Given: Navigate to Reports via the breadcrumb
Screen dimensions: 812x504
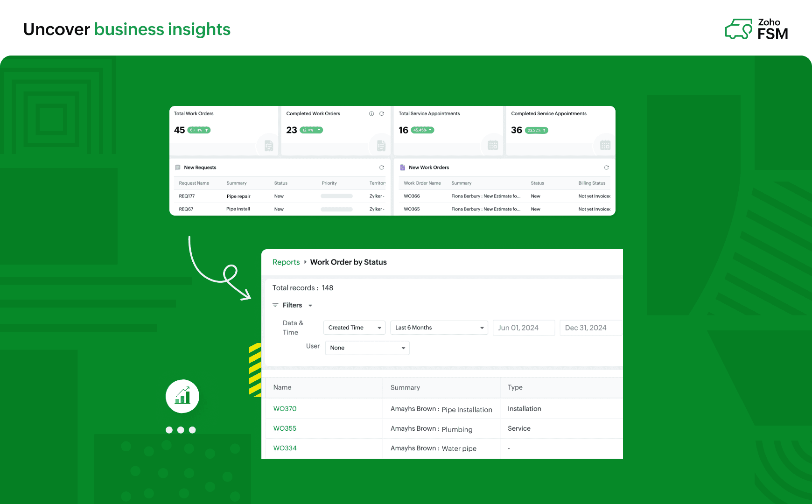Looking at the screenshot, I should [x=286, y=262].
